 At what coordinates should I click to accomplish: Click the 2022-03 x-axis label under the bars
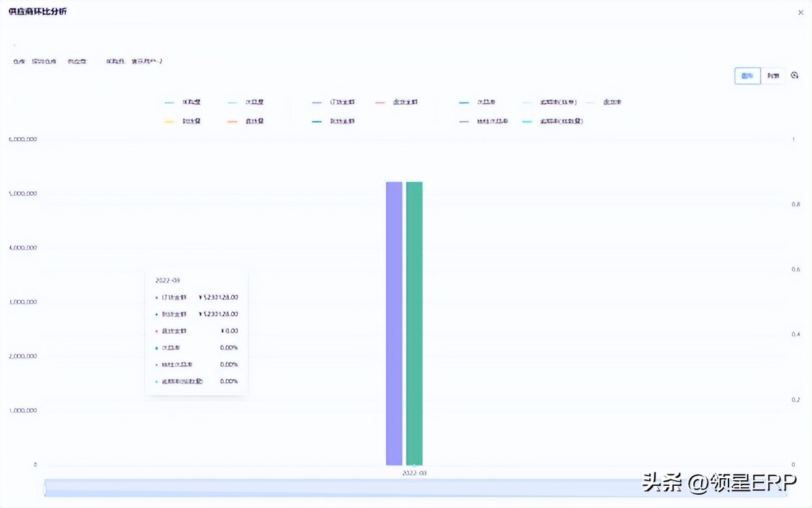click(x=414, y=473)
